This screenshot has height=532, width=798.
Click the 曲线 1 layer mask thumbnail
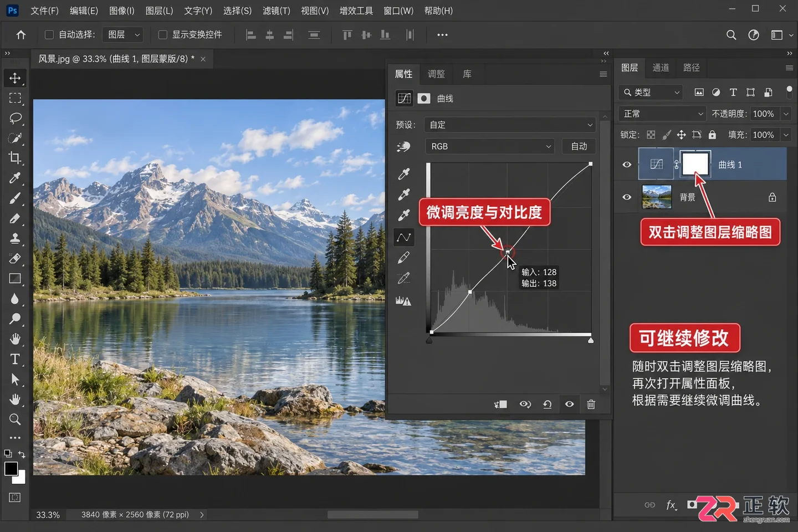pos(695,164)
